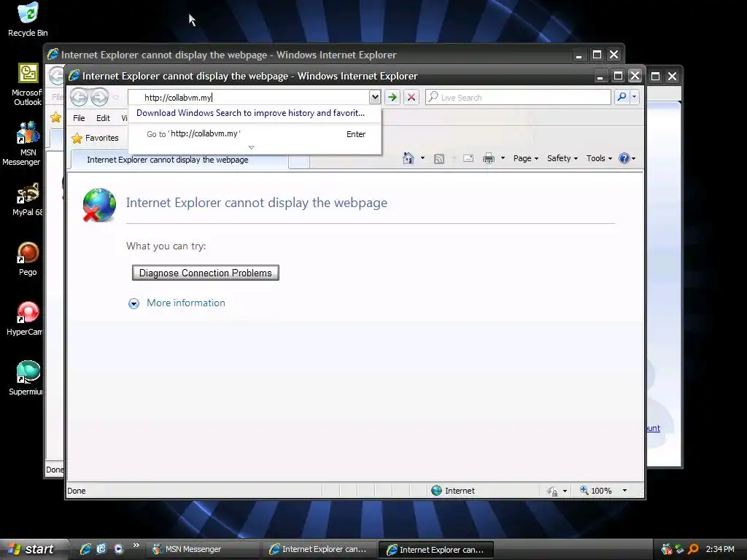Open the Safety dropdown menu
Viewport: 747px width, 560px height.
point(562,158)
